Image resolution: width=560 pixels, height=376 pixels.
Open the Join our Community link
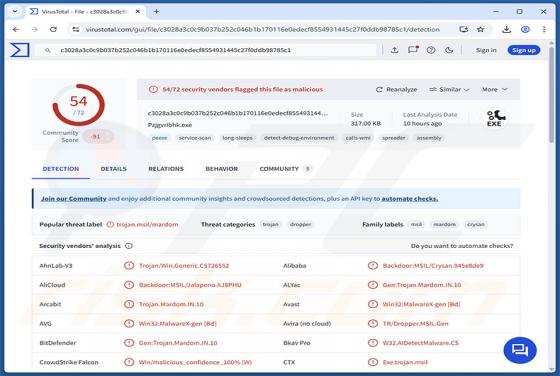tap(74, 199)
